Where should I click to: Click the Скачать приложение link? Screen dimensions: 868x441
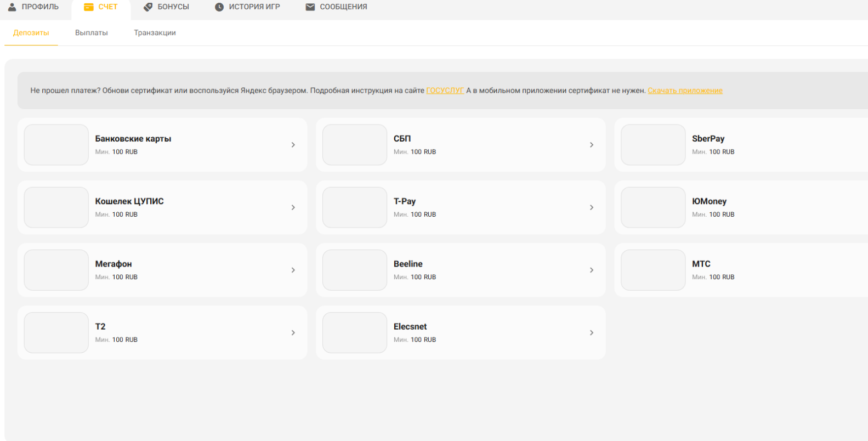(x=685, y=91)
